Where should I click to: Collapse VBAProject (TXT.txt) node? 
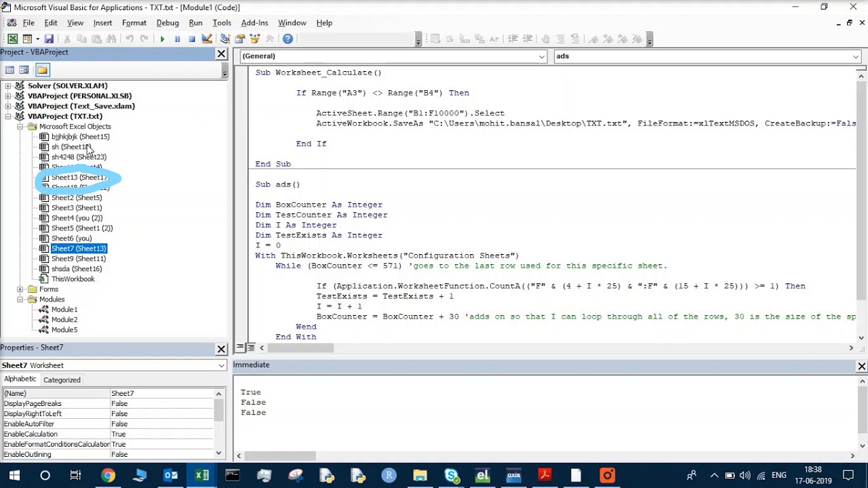[8, 116]
